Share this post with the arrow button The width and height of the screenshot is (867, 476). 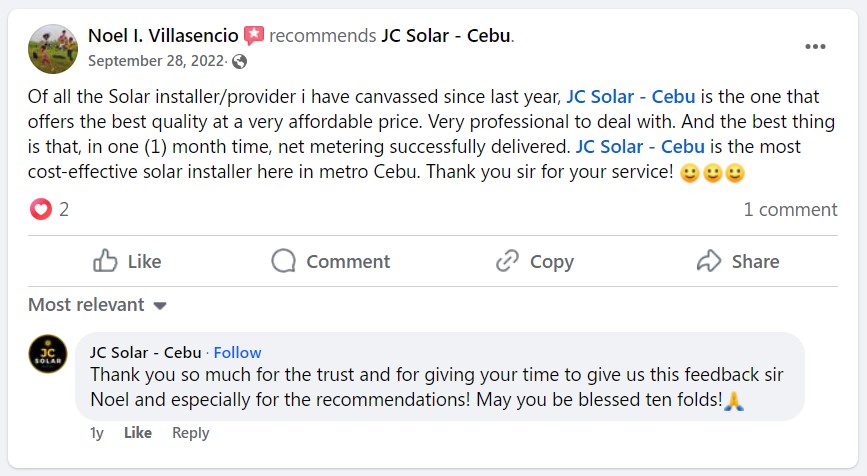737,261
